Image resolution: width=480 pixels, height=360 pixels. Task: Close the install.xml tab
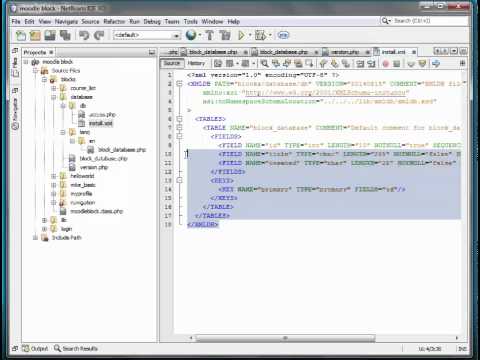click(x=414, y=52)
